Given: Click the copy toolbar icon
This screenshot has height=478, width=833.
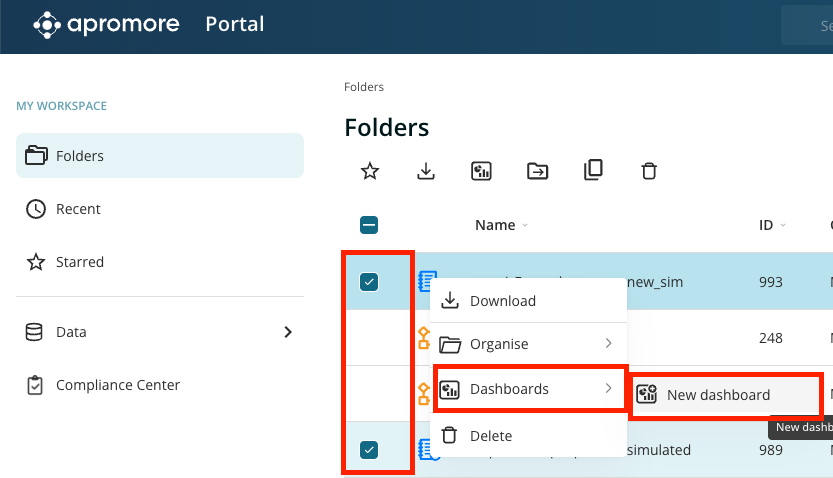Looking at the screenshot, I should pyautogui.click(x=593, y=171).
